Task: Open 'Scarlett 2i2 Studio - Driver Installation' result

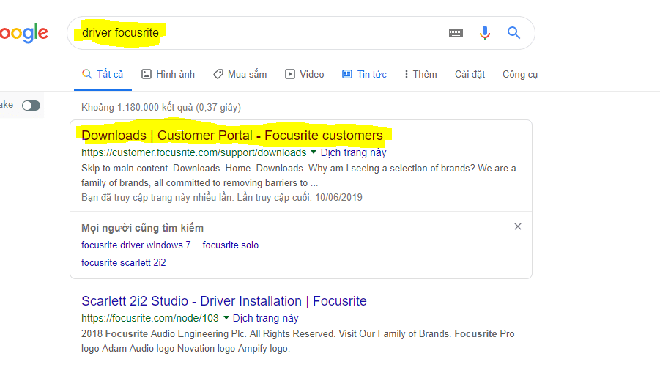Action: point(224,301)
